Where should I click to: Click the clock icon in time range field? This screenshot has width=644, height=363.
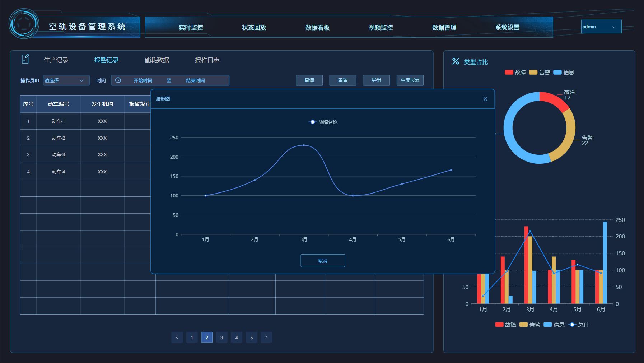[x=118, y=80]
